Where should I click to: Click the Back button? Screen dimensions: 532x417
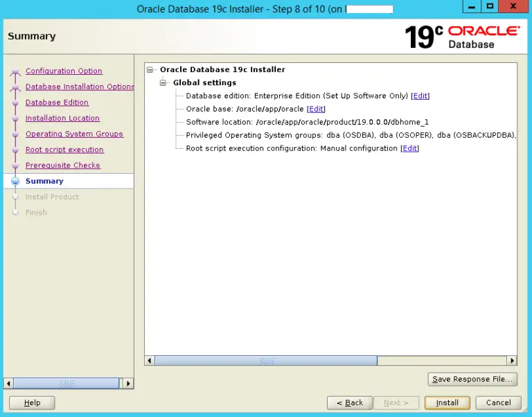click(349, 402)
